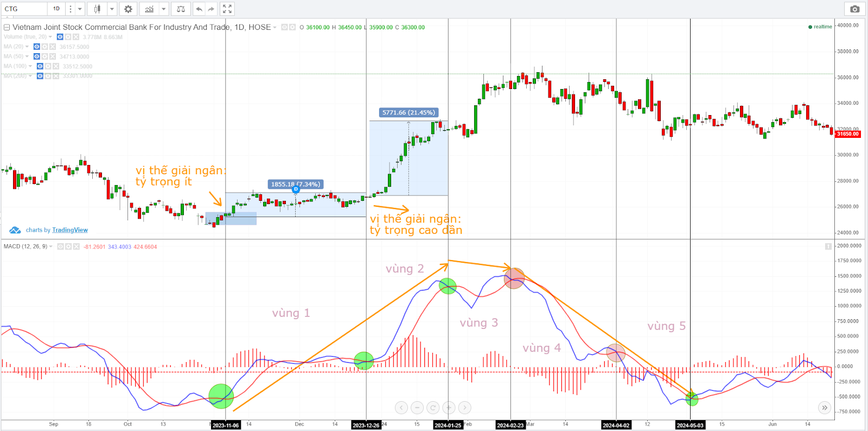Jump to latest bar double-arrow button

(825, 408)
